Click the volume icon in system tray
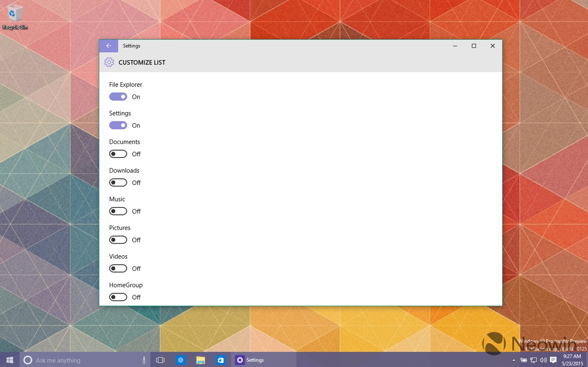 (543, 360)
